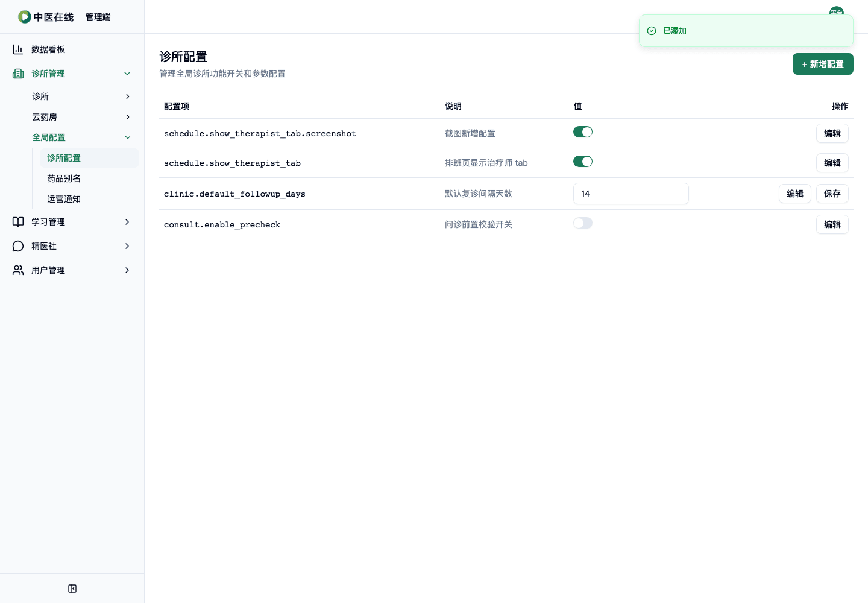Expand the 精医社 chevron
Image resolution: width=868 pixels, height=603 pixels.
tap(127, 246)
